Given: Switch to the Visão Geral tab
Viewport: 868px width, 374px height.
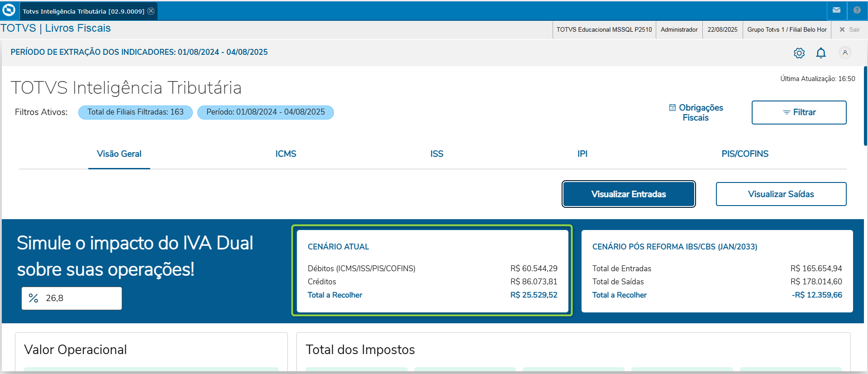Looking at the screenshot, I should coord(119,154).
